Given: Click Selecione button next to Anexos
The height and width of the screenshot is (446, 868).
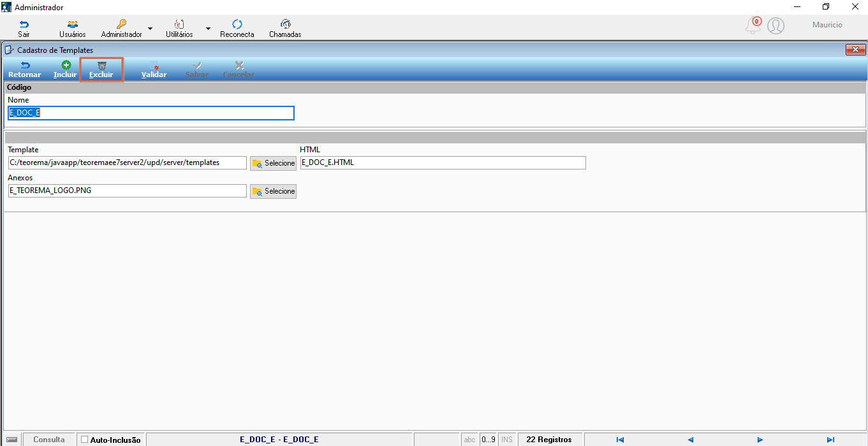Looking at the screenshot, I should (273, 191).
